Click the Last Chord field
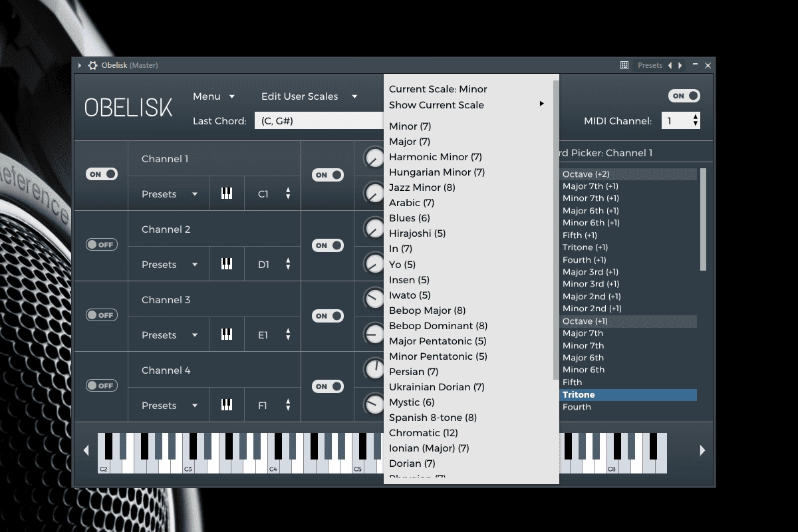 (319, 120)
